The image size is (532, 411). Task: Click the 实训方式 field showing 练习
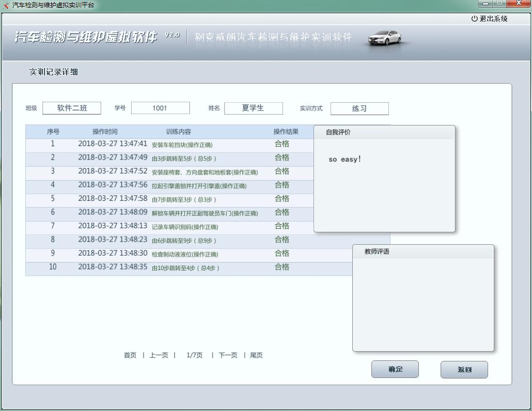click(359, 108)
